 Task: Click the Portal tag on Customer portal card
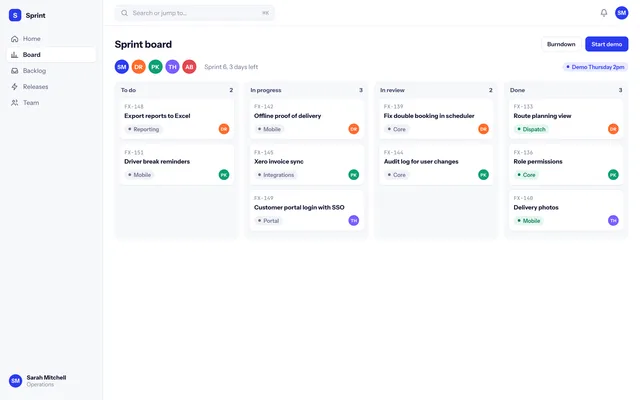(x=268, y=220)
